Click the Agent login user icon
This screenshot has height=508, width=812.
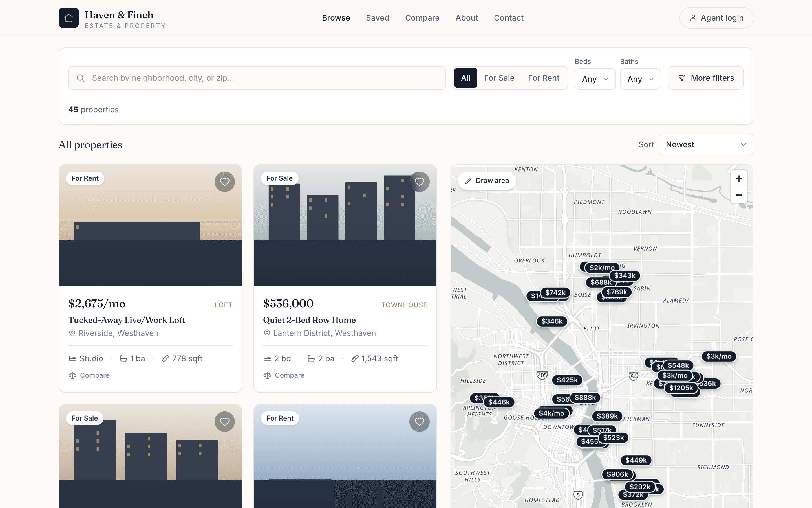pyautogui.click(x=693, y=18)
